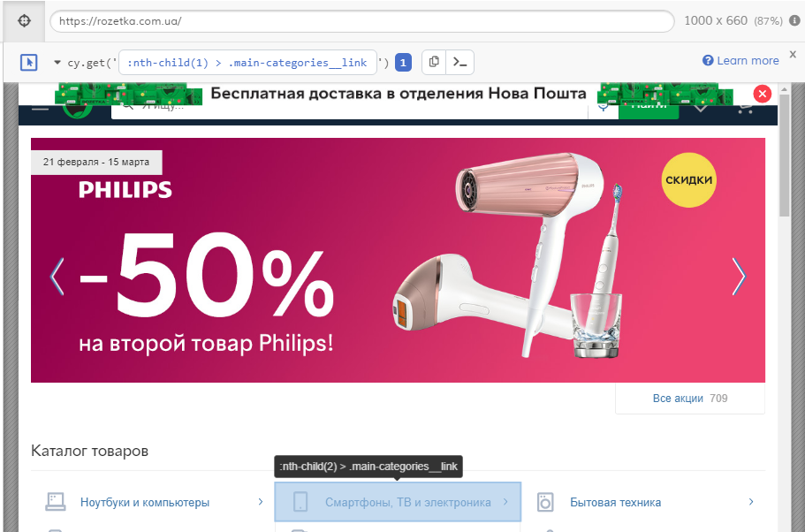Click the page vertical scrollbar thumb

[784, 156]
